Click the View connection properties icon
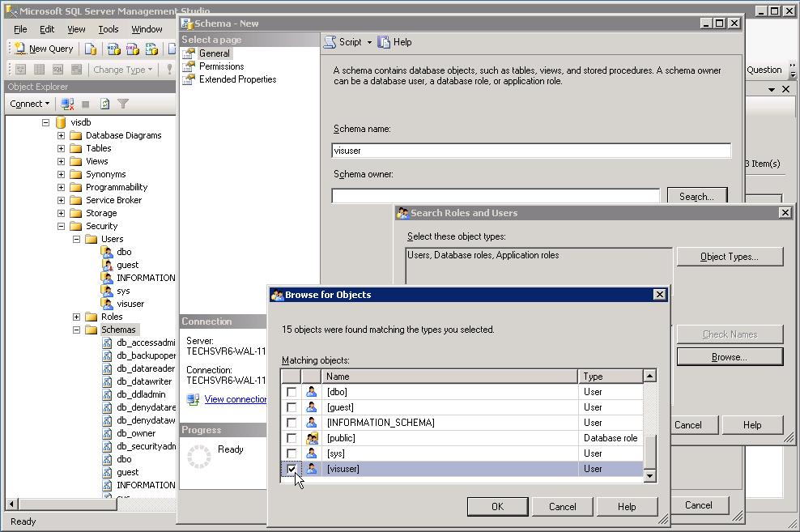Image resolution: width=800 pixels, height=532 pixels. pyautogui.click(x=193, y=399)
